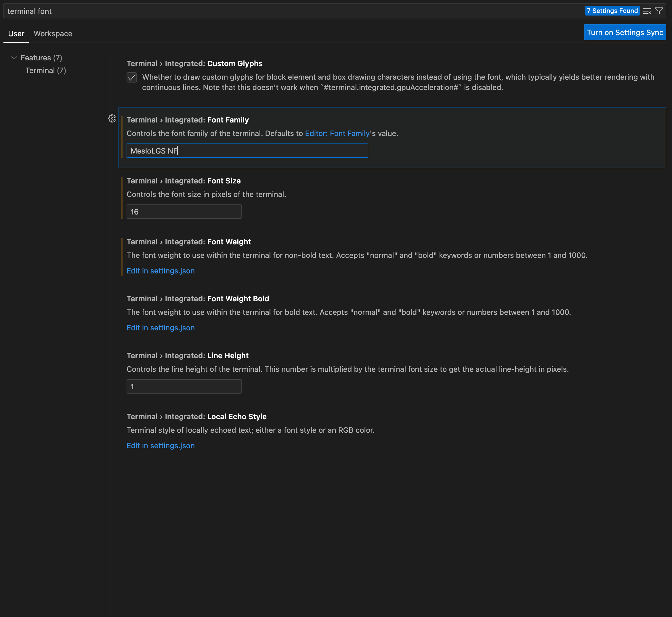The width and height of the screenshot is (672, 617).
Task: Open gear menu for Font Family setting
Action: coord(112,118)
